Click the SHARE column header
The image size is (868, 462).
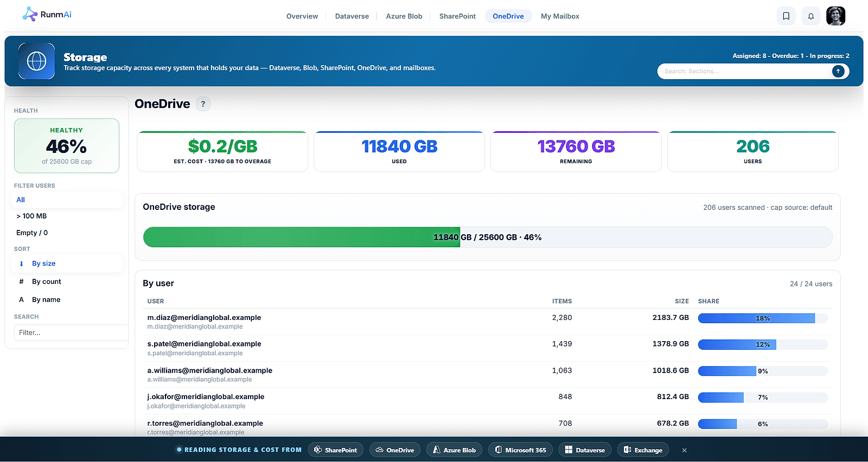tap(709, 301)
